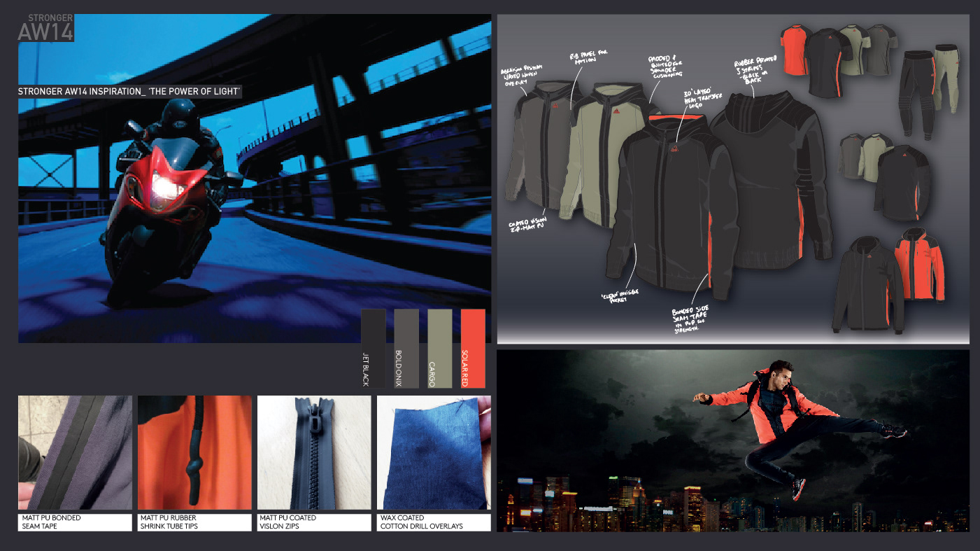The height and width of the screenshot is (551, 980).
Task: Open the blue wax coated cotton drill photo
Action: point(434,452)
